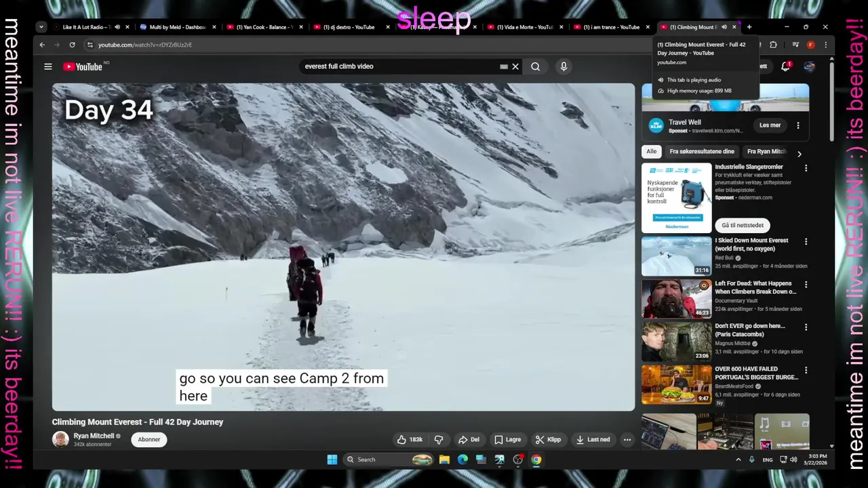Switch to Yan Cook - Balance tab

pyautogui.click(x=263, y=27)
